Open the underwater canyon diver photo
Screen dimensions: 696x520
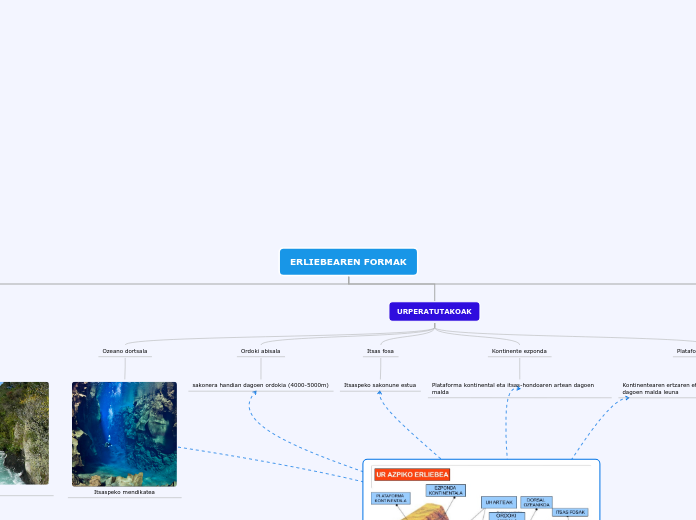coord(124,434)
